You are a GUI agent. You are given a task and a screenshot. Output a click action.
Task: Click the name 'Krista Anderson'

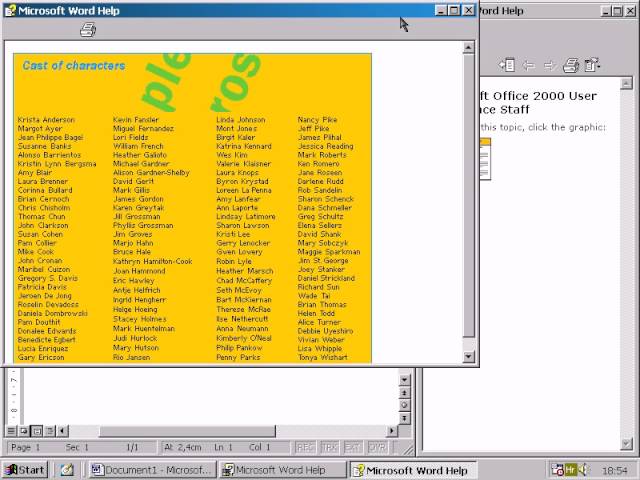click(x=46, y=120)
